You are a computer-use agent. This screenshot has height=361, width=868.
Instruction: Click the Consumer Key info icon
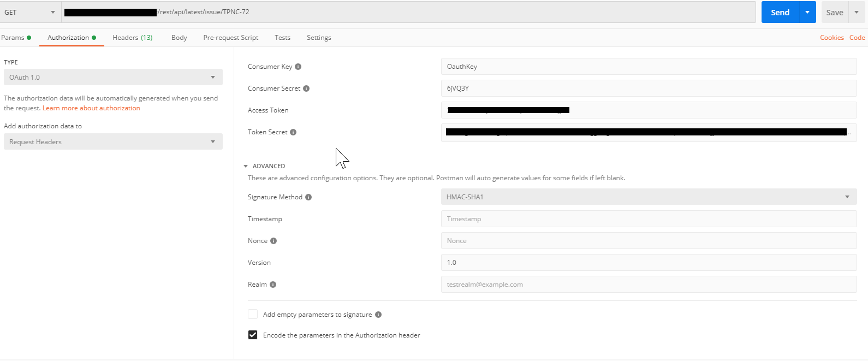[298, 67]
